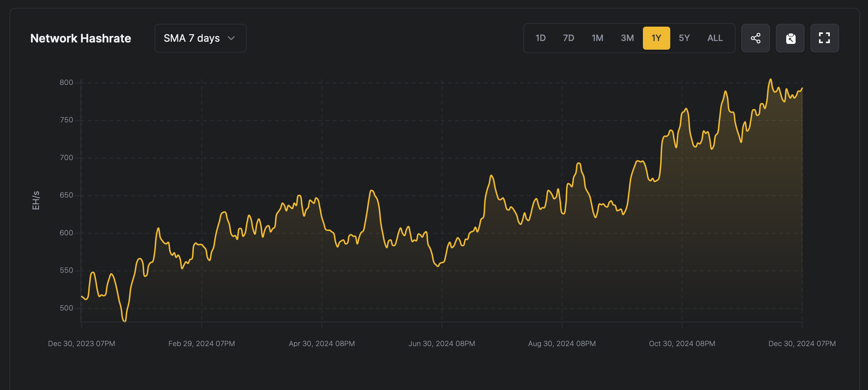Click the Dec 30, 2024 07PM end label
Image resolution: width=868 pixels, height=390 pixels.
802,344
